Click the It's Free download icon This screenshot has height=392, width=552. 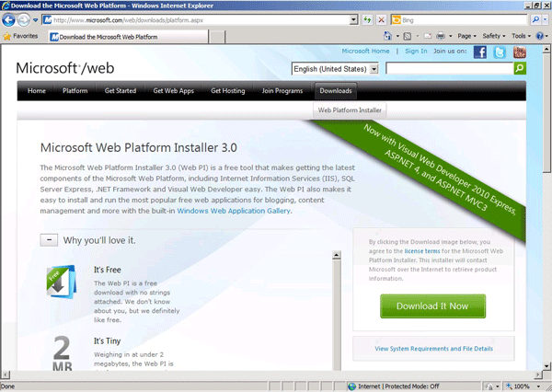click(x=62, y=283)
